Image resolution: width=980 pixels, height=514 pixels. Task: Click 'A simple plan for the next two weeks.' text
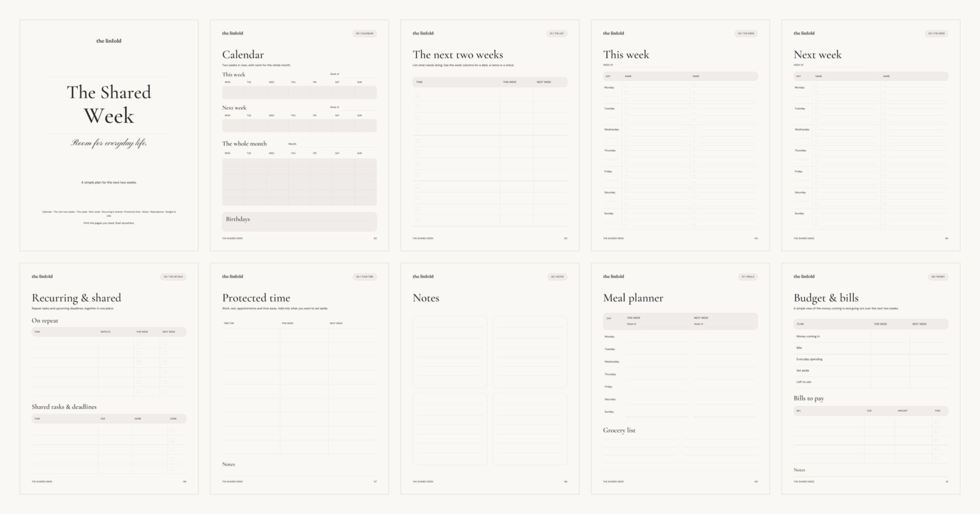coord(109,182)
